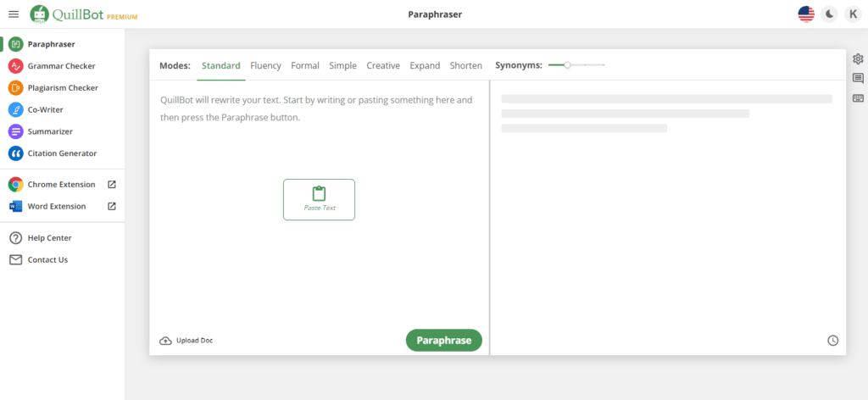Switch to Formal mode

(x=305, y=65)
